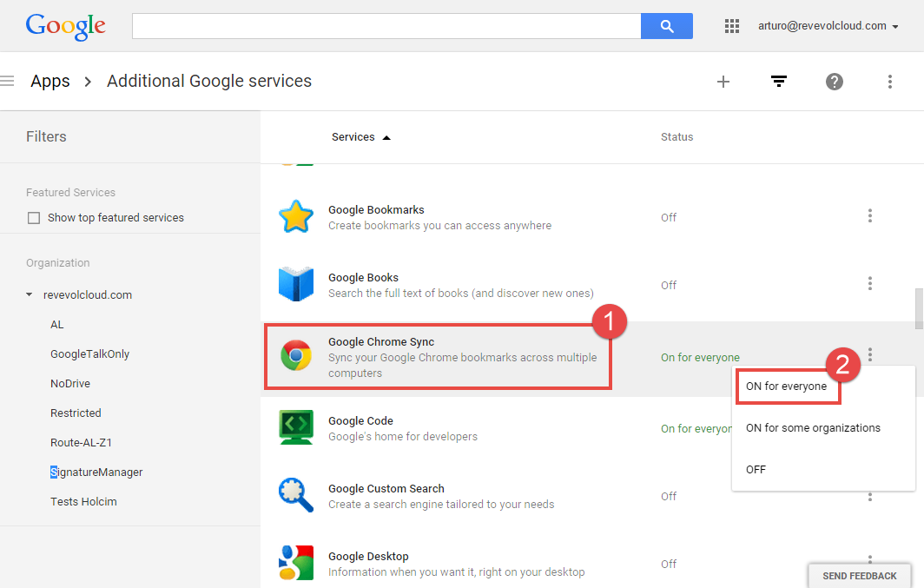Open three-dot menu for Google Books
924x588 pixels.
[x=870, y=283]
